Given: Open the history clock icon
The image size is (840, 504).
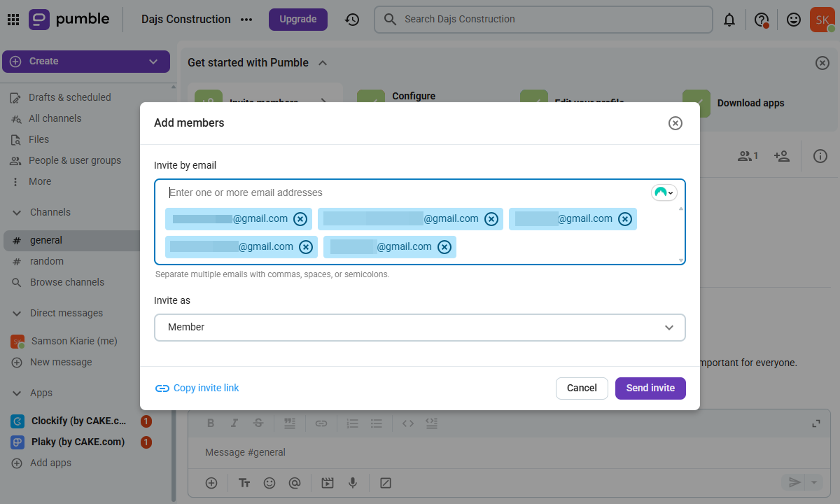Looking at the screenshot, I should click(352, 20).
